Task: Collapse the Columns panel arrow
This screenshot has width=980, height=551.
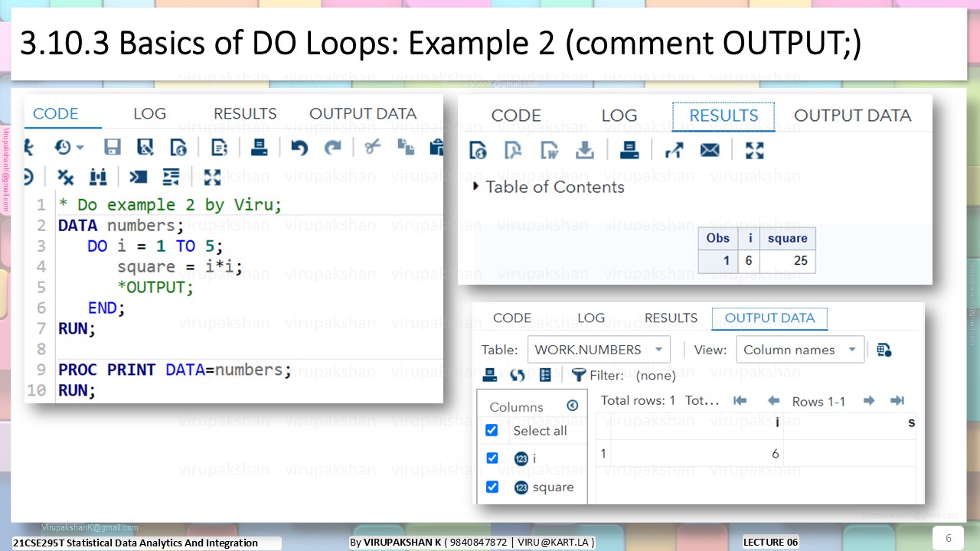Action: pos(573,406)
